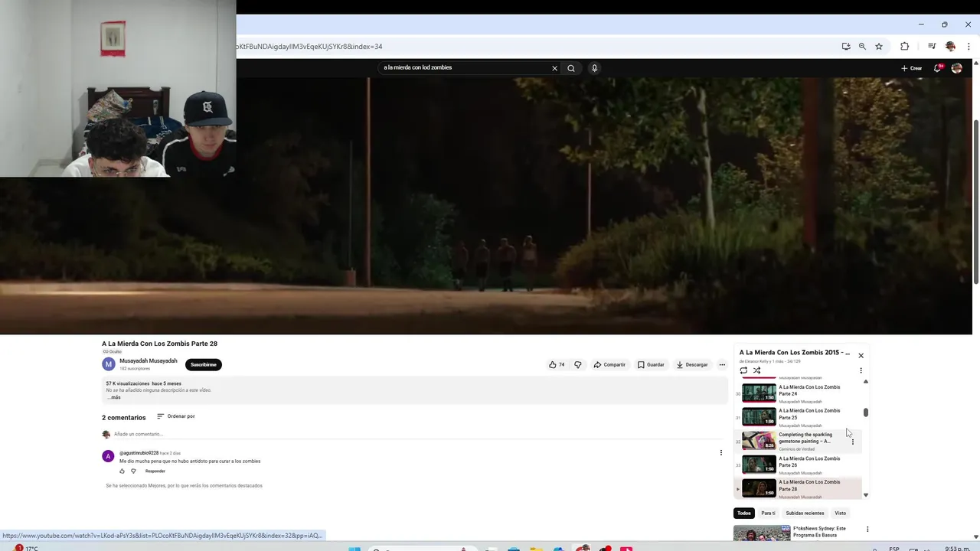Click the page vertical scrollbar thumb
980x551 pixels.
tap(975, 203)
